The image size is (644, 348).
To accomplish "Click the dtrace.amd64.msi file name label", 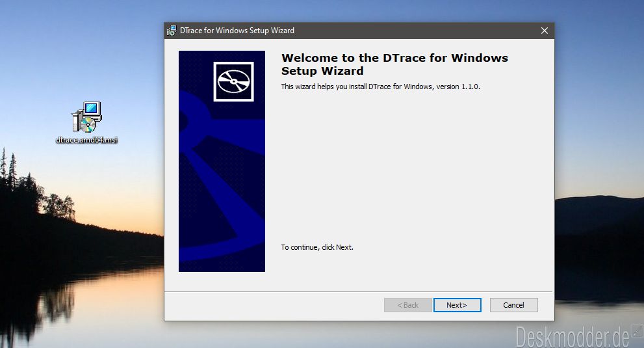I will click(x=86, y=140).
